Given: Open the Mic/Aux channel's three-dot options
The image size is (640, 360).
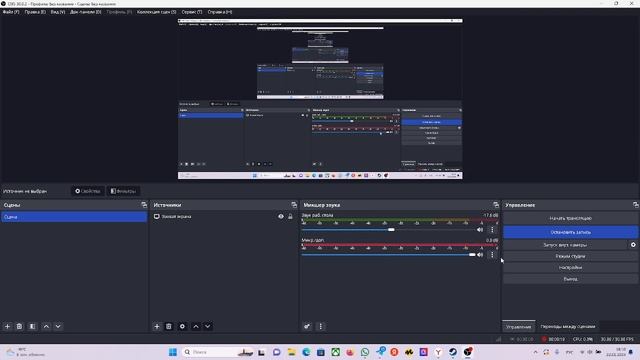Looking at the screenshot, I should tap(492, 255).
